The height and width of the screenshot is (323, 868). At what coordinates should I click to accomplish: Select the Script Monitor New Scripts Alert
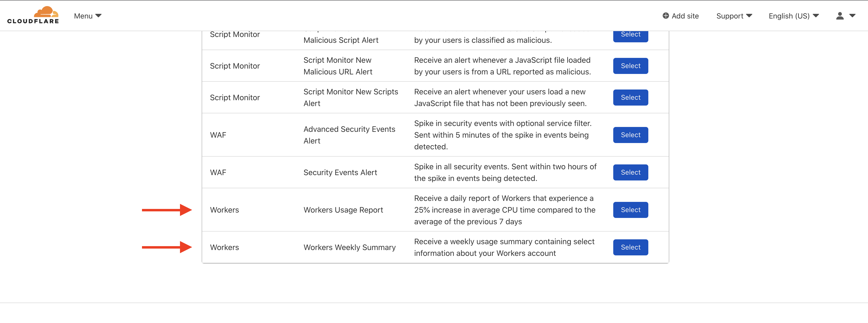(630, 97)
